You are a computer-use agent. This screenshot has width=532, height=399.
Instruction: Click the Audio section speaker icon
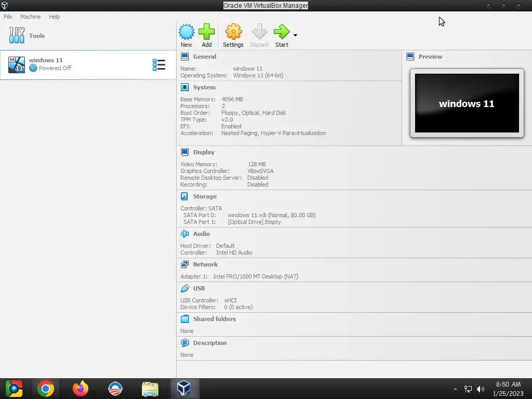coord(184,234)
